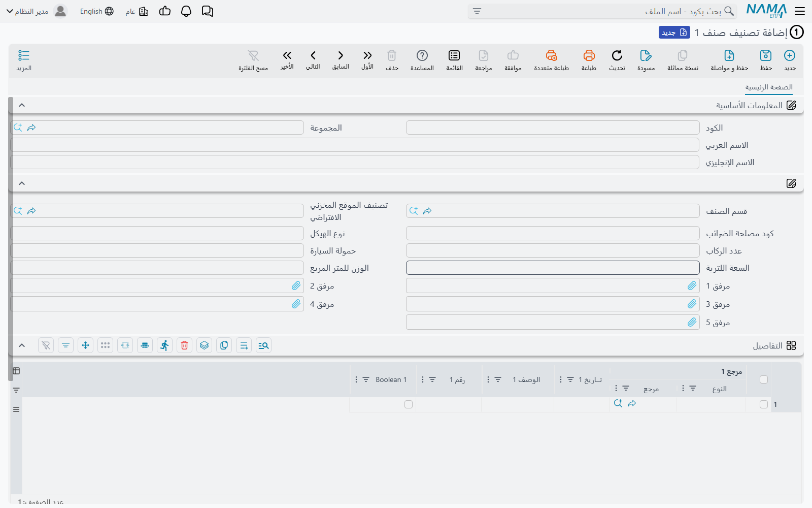Screen dimensions: 812x508
Task: Click the add row icon in details toolbar
Action: coord(244,345)
